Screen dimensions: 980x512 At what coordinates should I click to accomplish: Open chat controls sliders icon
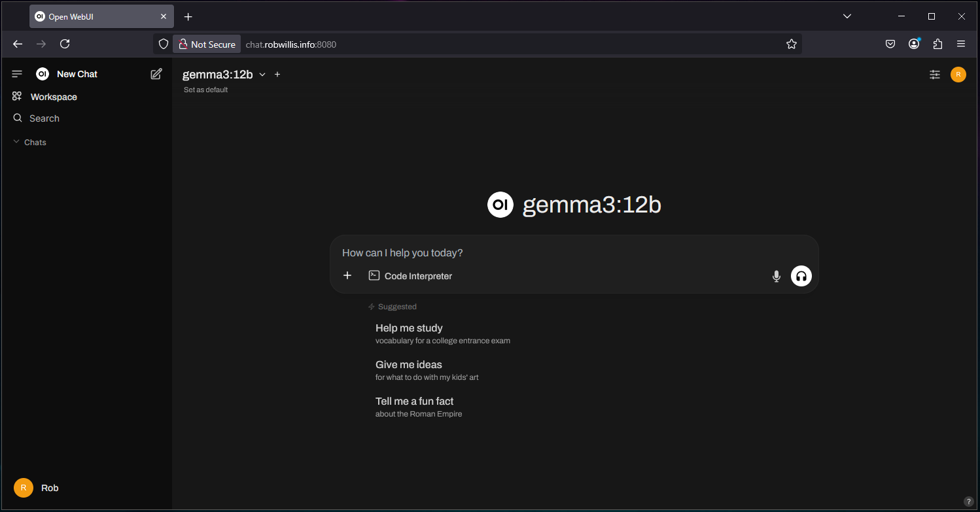(x=935, y=75)
